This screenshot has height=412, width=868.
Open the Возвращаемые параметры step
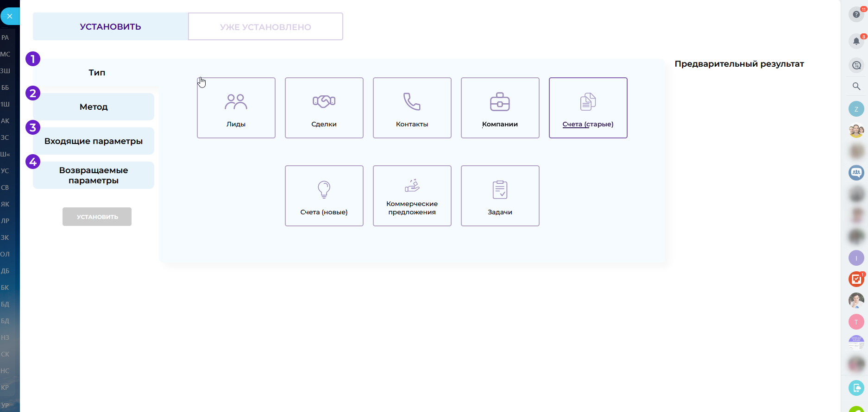coord(94,175)
